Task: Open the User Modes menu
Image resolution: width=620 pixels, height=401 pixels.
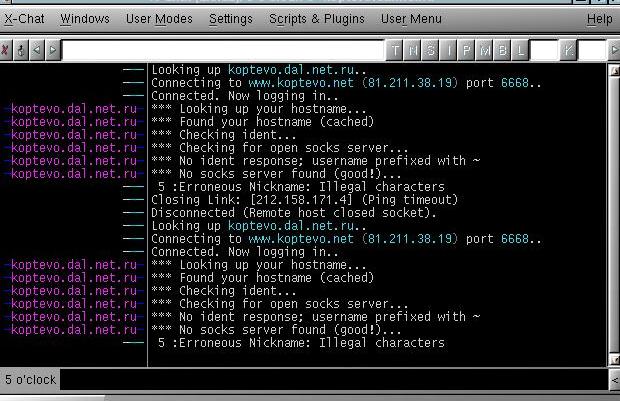Action: click(159, 19)
